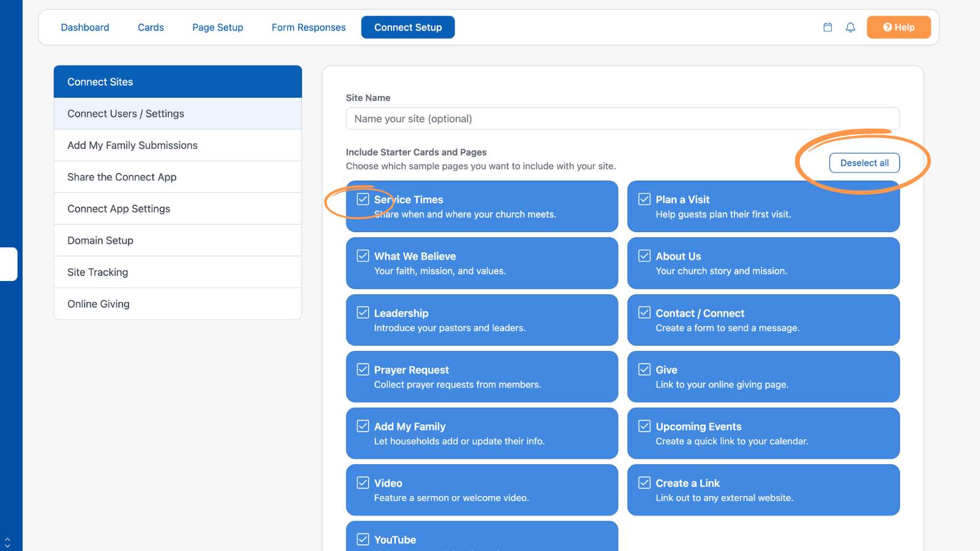The image size is (980, 551).
Task: Open the Cards tab
Action: 151,28
